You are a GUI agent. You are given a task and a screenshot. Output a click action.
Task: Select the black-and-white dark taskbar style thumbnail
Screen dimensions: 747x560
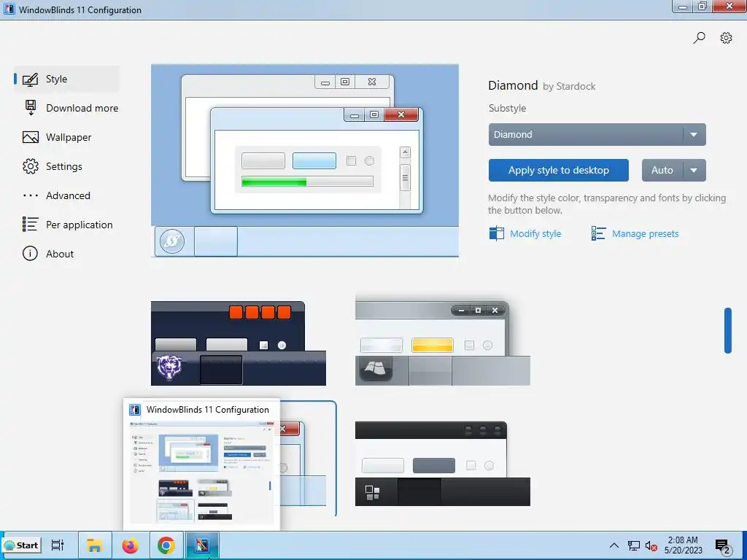pyautogui.click(x=443, y=463)
